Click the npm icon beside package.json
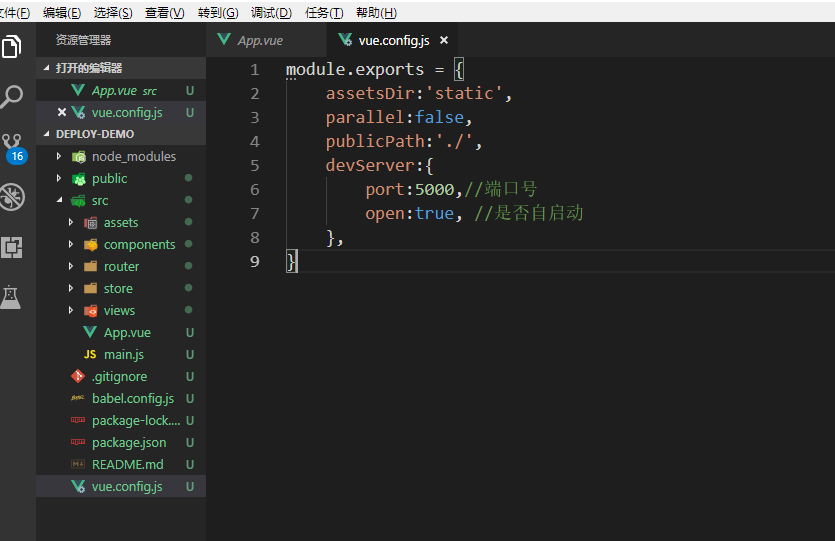Viewport: 835px width, 541px height. coord(78,442)
